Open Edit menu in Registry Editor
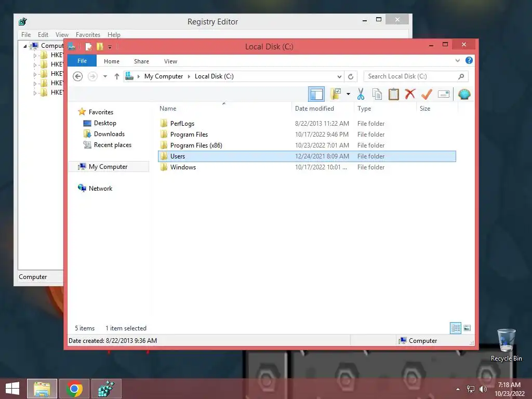Image resolution: width=532 pixels, height=399 pixels. tap(43, 35)
